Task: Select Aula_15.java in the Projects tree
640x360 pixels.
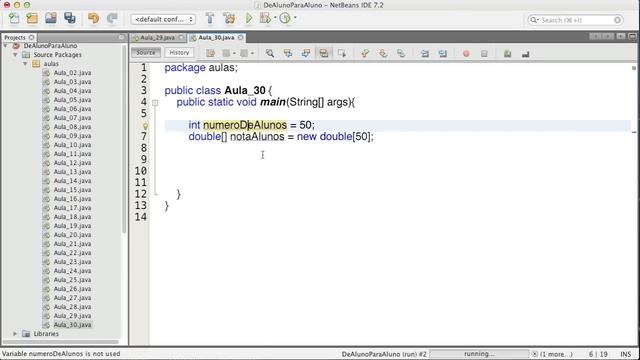Action: coord(72,190)
